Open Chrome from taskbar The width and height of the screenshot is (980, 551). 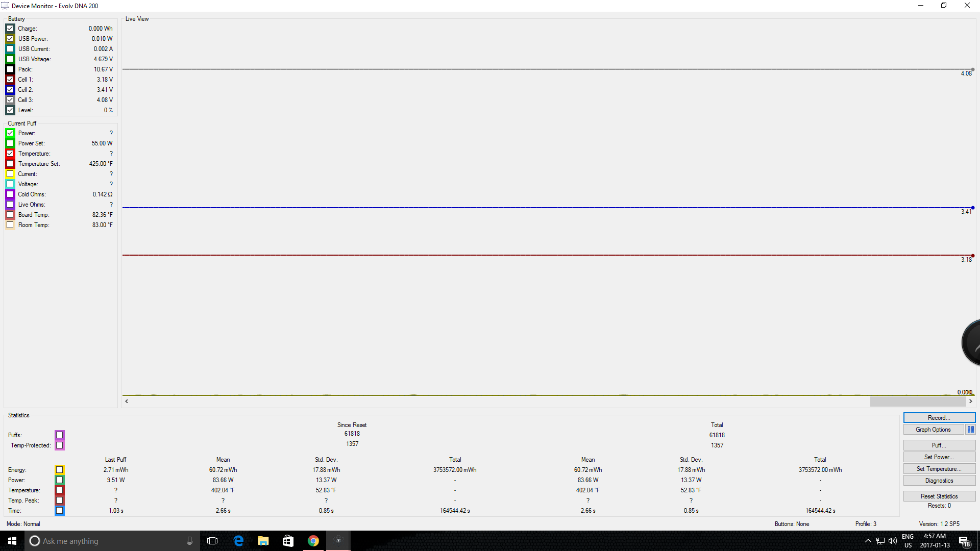click(x=313, y=541)
